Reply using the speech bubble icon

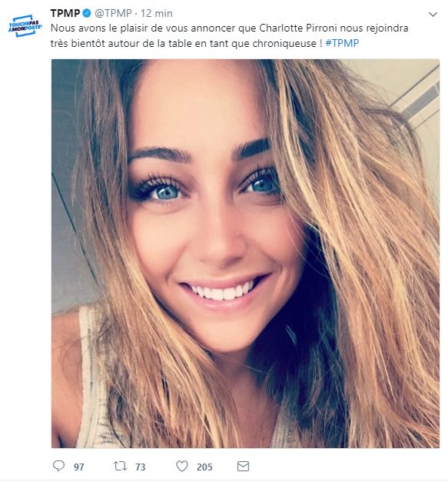pyautogui.click(x=58, y=466)
